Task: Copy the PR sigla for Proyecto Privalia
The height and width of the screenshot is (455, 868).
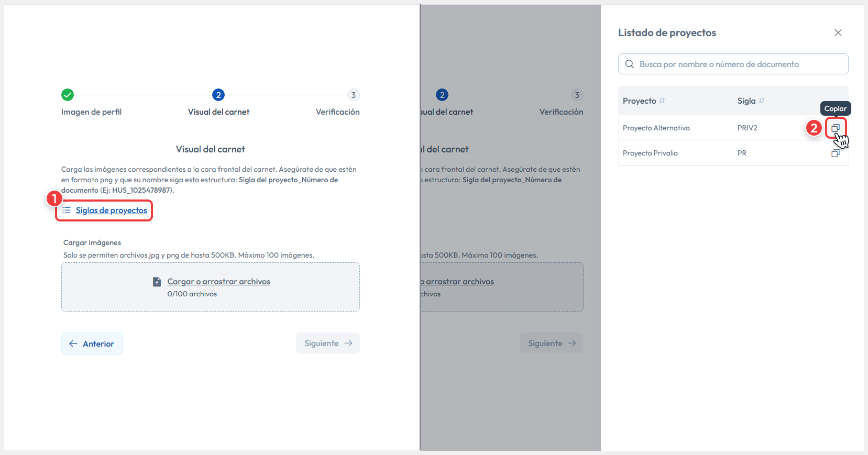Action: (x=835, y=153)
